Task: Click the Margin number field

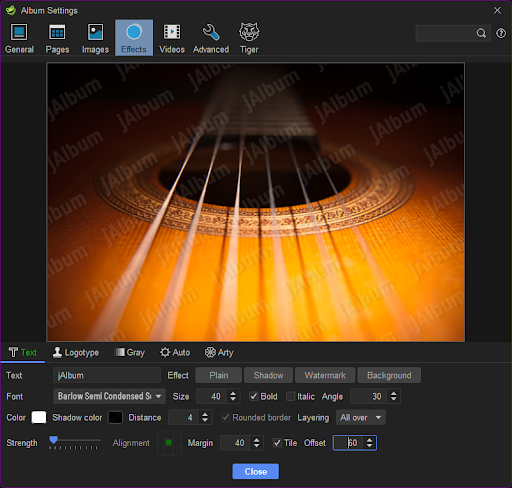Action: point(236,443)
